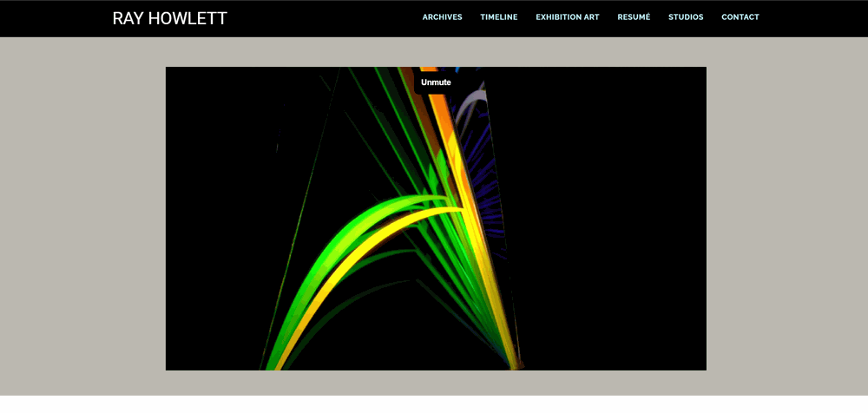Screen dimensions: 868x413
Task: Return home via the Ray Howlett logo
Action: pyautogui.click(x=169, y=18)
